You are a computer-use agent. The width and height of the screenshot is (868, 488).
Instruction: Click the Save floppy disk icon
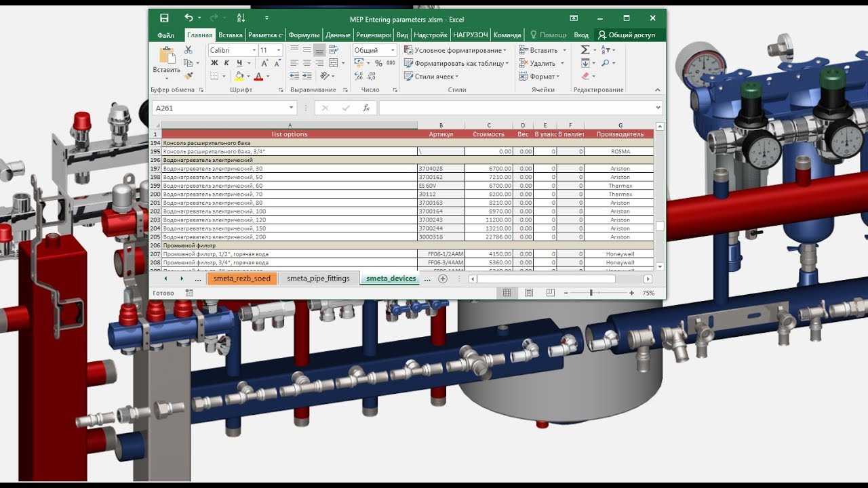pyautogui.click(x=164, y=18)
